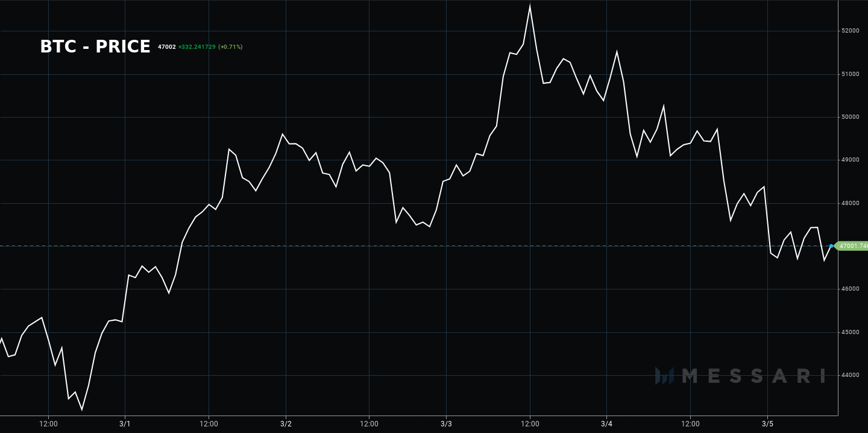Click the green 47001.74 price tag
This screenshot has width=868, height=433.
point(852,246)
